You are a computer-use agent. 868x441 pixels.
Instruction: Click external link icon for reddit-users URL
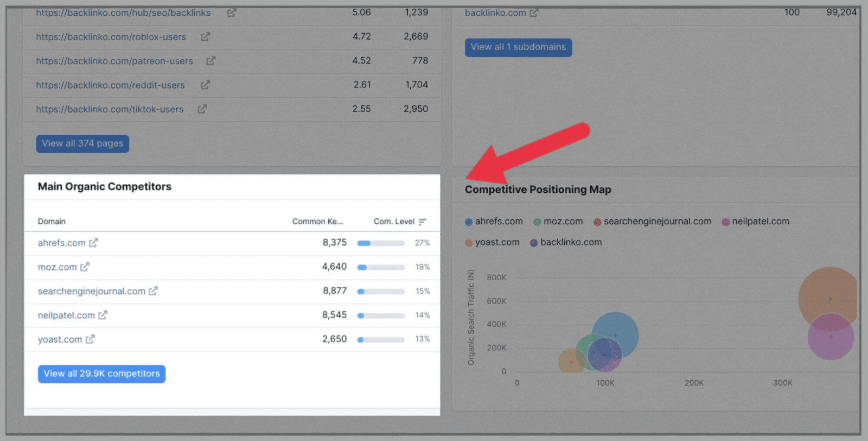pyautogui.click(x=205, y=85)
